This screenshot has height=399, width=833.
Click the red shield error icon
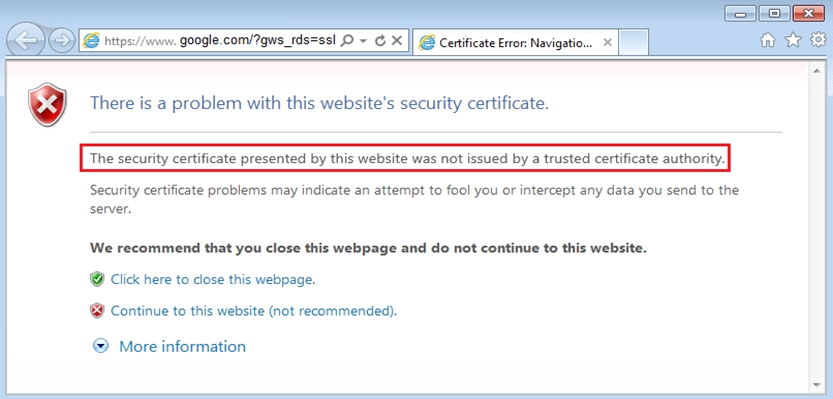[x=47, y=105]
